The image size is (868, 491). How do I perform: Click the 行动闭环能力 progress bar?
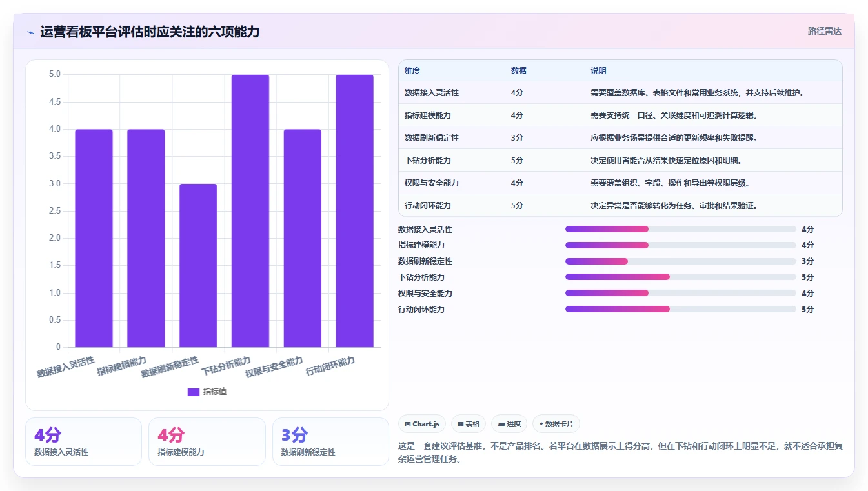click(681, 309)
